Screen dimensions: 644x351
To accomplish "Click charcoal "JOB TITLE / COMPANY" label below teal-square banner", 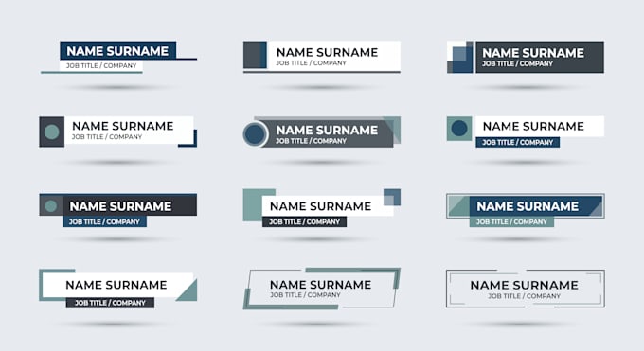I will pyautogui.click(x=304, y=221).
